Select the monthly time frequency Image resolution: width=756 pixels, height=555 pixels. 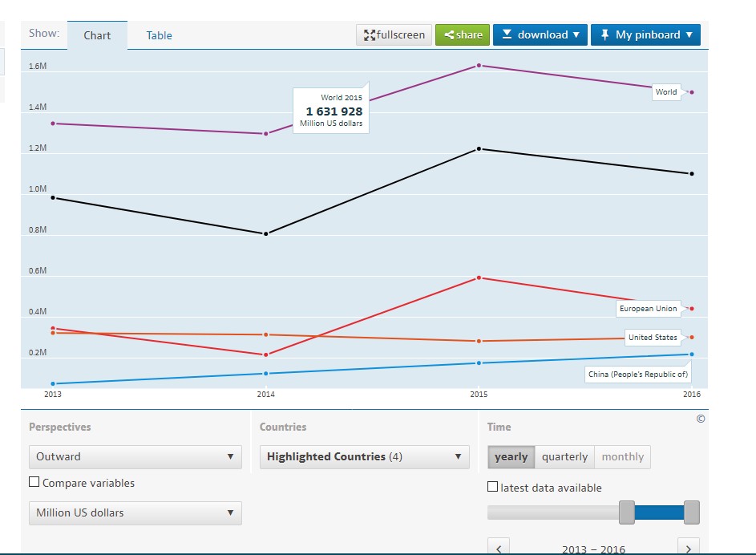coord(622,456)
